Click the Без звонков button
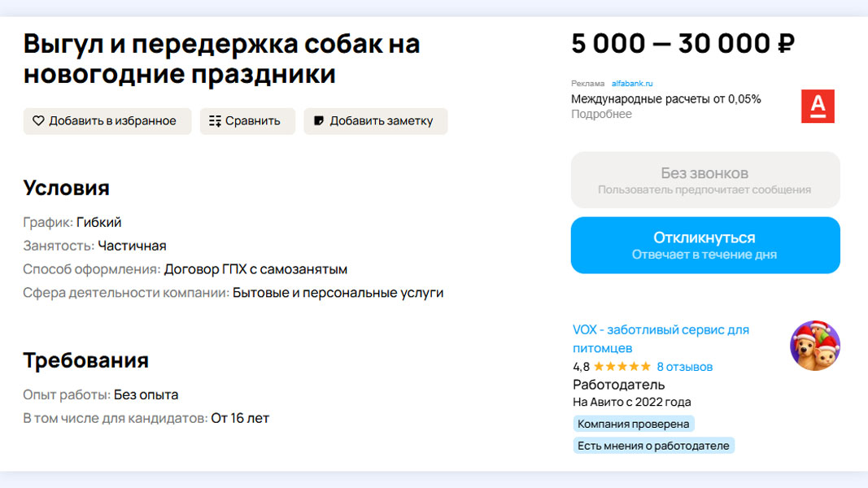 coord(704,180)
